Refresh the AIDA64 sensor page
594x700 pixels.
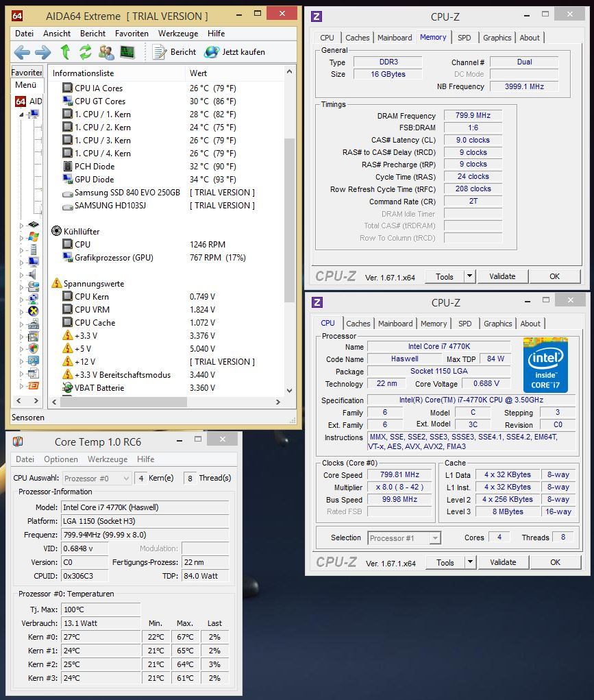click(x=85, y=52)
